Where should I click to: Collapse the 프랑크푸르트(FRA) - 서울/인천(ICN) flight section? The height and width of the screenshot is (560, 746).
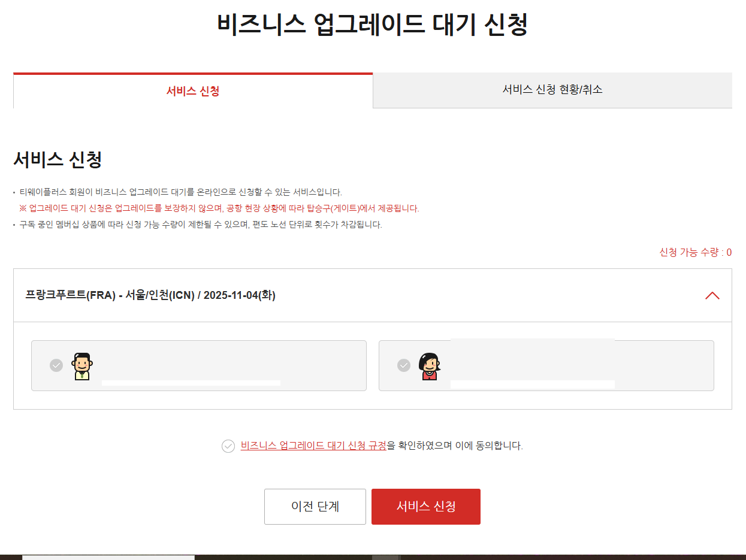coord(712,295)
